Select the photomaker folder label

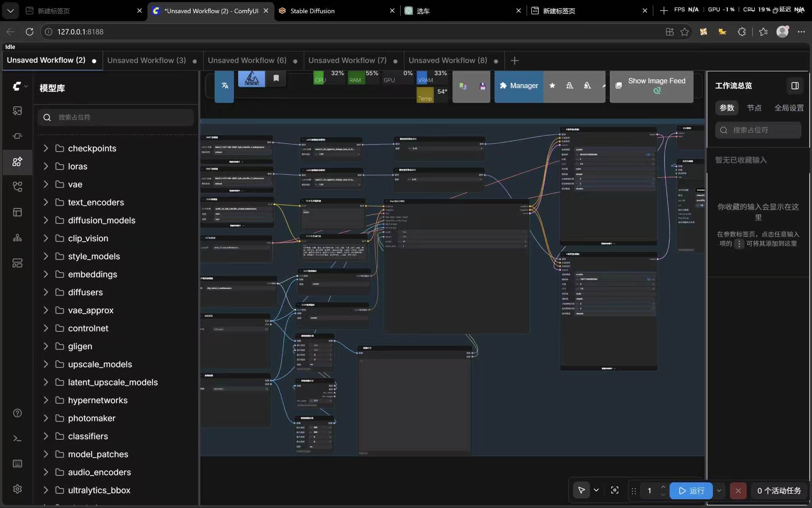92,418
